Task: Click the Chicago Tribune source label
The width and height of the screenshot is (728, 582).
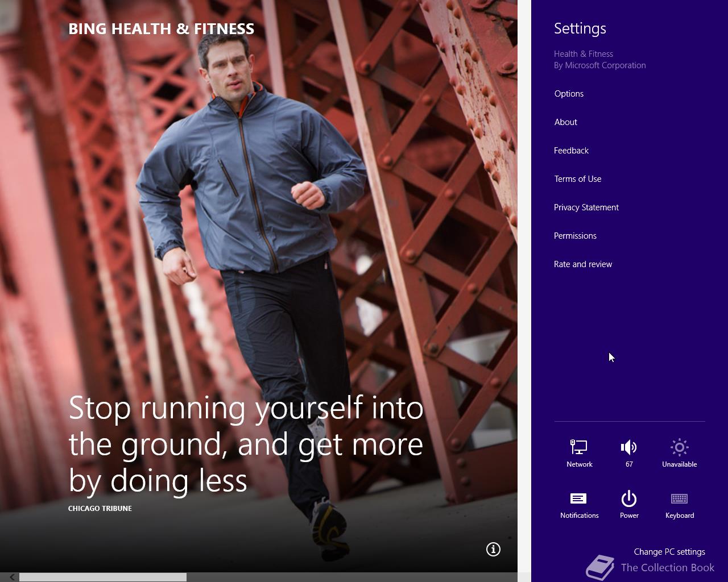Action: pyautogui.click(x=100, y=509)
